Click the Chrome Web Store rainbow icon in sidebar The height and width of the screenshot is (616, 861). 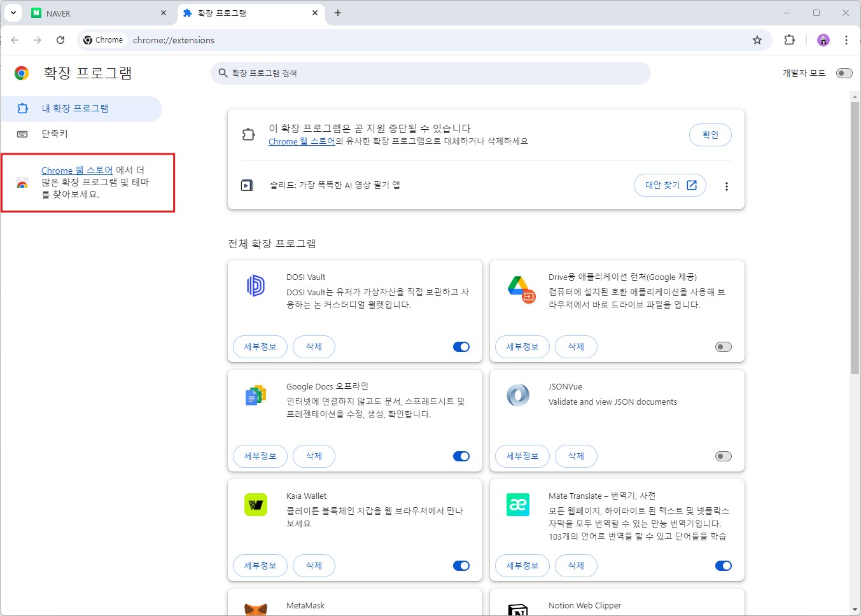22,183
